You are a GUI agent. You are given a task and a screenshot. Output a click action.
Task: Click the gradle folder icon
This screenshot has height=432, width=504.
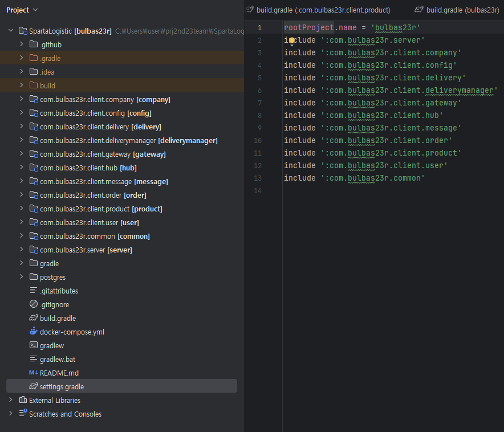34,263
